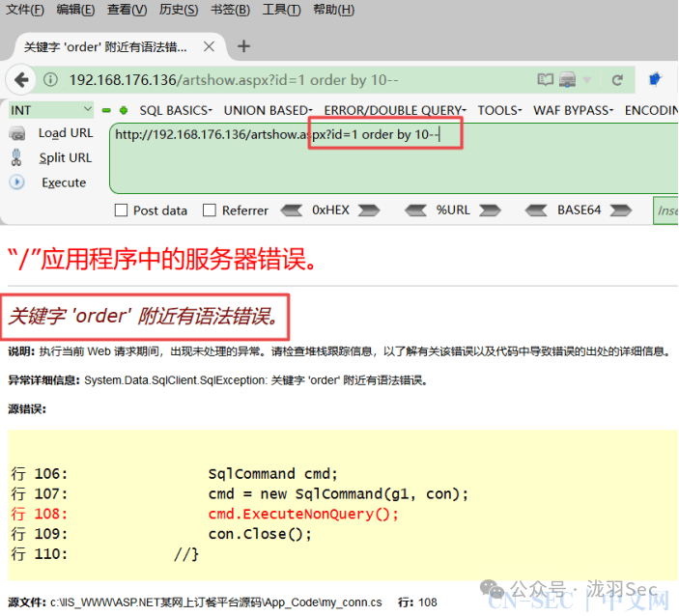Click the browser back arrow button
The height and width of the screenshot is (616, 679).
pyautogui.click(x=20, y=79)
